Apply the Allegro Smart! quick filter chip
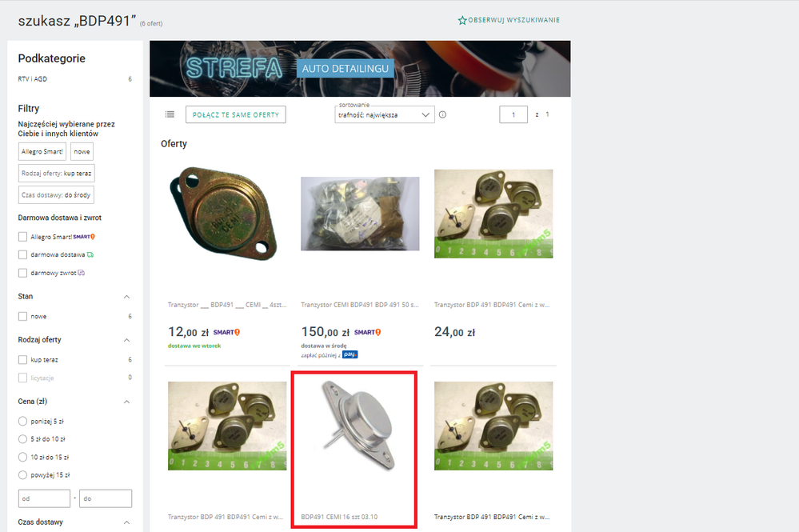This screenshot has height=532, width=799. pyautogui.click(x=42, y=152)
